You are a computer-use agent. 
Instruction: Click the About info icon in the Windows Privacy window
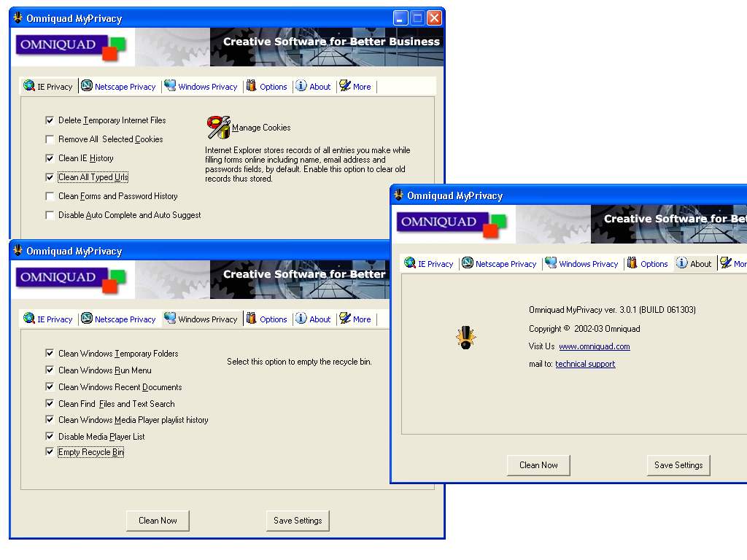tap(301, 318)
